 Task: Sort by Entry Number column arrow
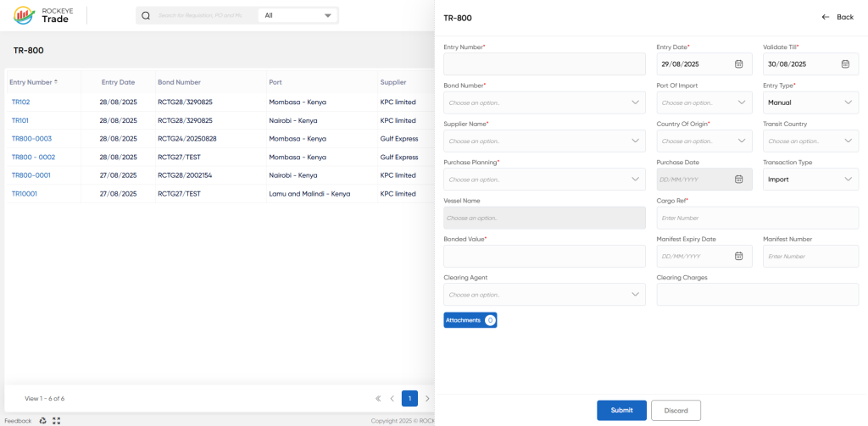[55, 82]
